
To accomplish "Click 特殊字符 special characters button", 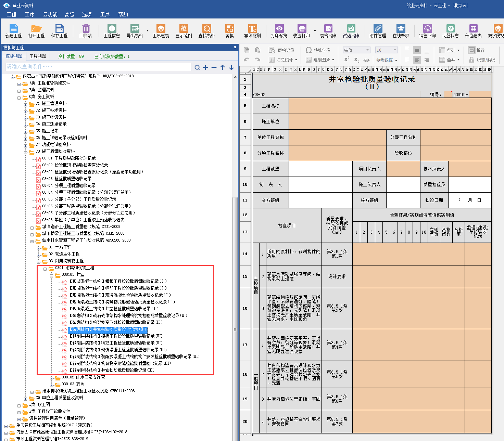I will 318,50.
